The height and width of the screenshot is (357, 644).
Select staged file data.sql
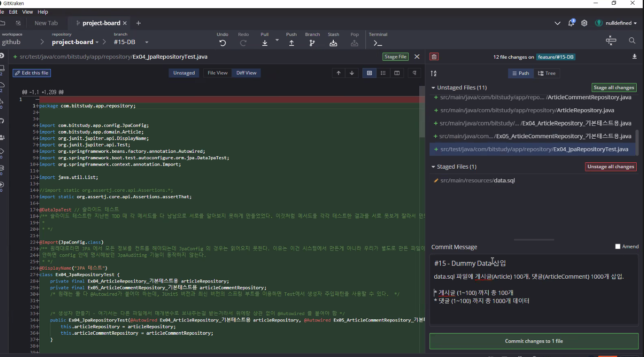click(532, 180)
